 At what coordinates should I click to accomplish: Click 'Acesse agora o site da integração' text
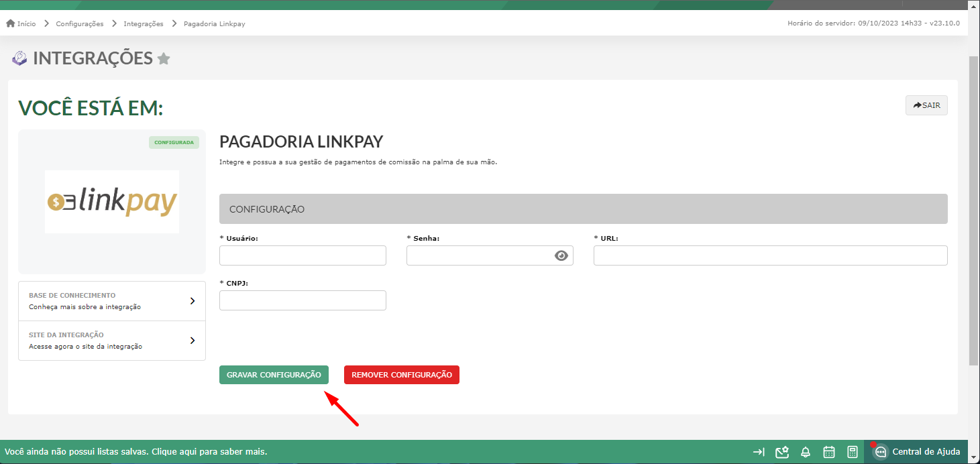[x=85, y=347]
